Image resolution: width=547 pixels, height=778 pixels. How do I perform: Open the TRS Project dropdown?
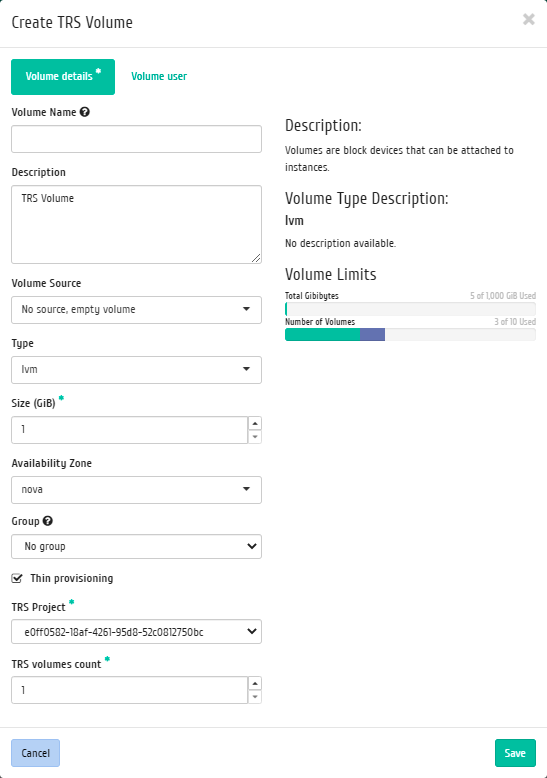click(137, 632)
